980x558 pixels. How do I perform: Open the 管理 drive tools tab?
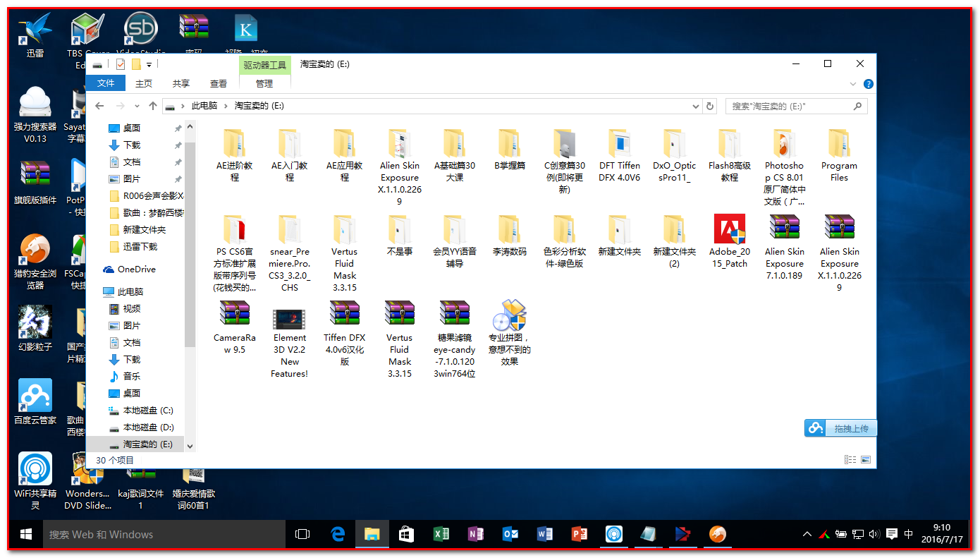pos(264,83)
